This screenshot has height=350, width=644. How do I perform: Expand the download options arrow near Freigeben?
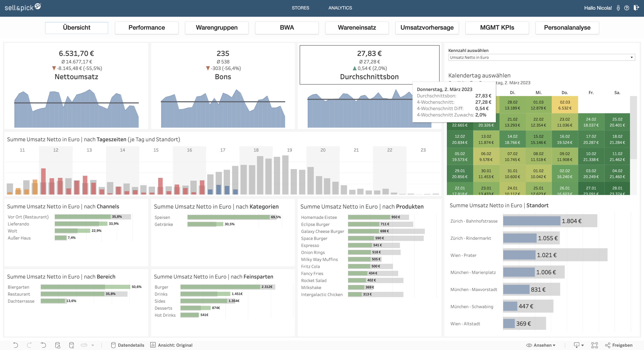point(583,345)
